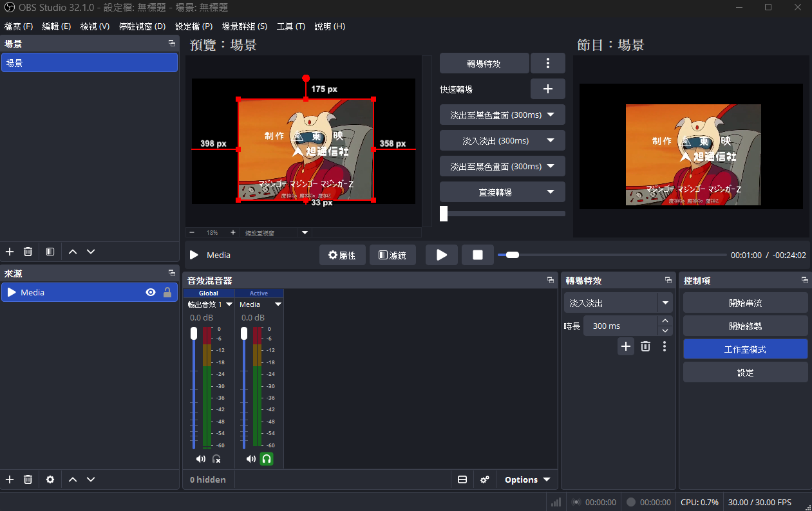Click the media playback seek slider

point(612,255)
